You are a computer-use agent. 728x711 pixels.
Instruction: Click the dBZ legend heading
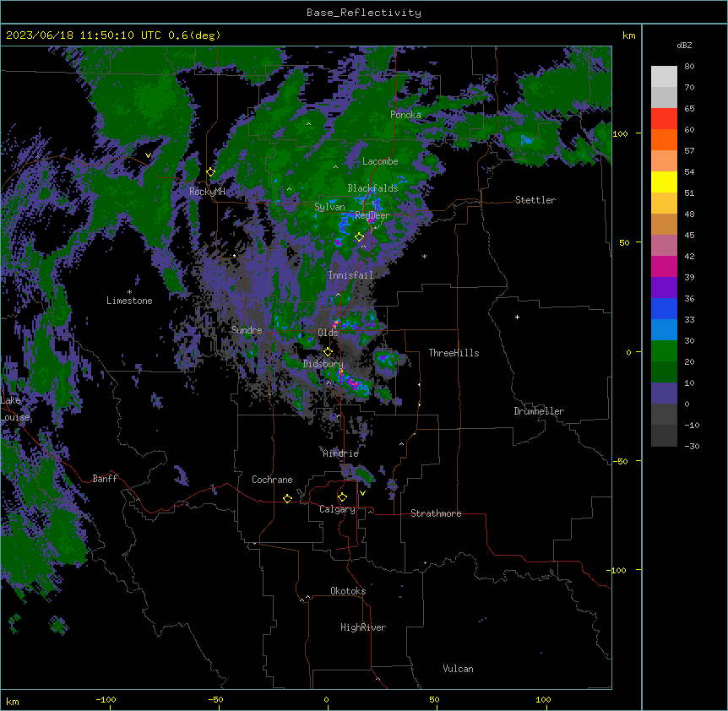(684, 46)
